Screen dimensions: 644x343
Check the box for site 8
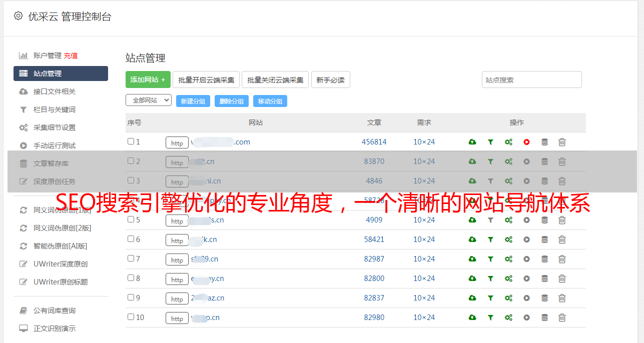131,278
